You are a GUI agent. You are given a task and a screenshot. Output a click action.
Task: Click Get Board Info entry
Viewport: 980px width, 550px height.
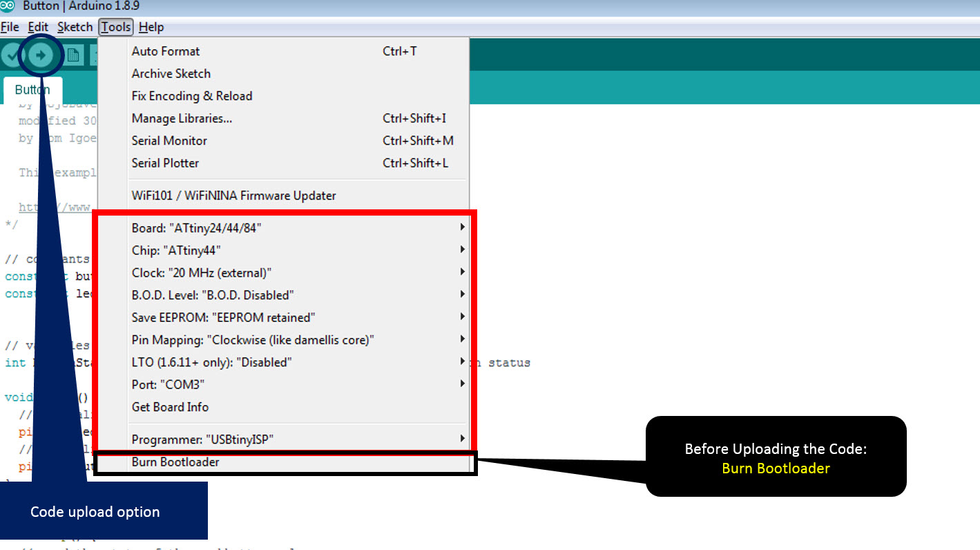coord(283,407)
